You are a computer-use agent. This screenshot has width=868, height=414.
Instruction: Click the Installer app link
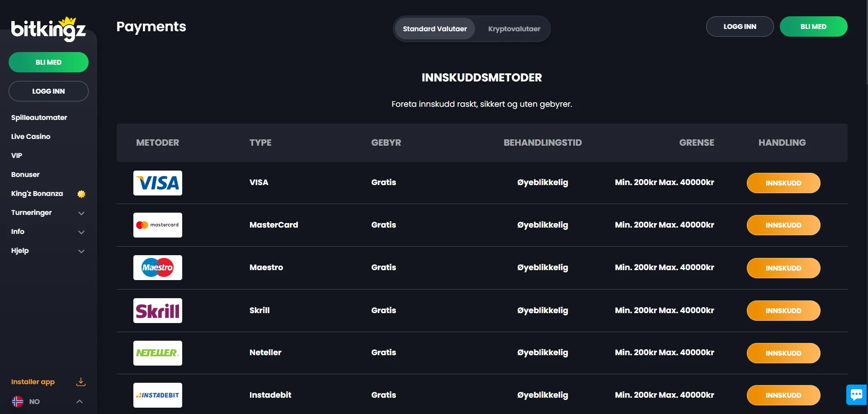pyautogui.click(x=33, y=381)
